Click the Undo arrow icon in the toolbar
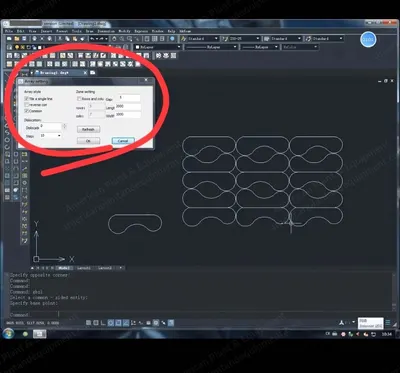Screen dimensions: 400x373 click(x=93, y=39)
